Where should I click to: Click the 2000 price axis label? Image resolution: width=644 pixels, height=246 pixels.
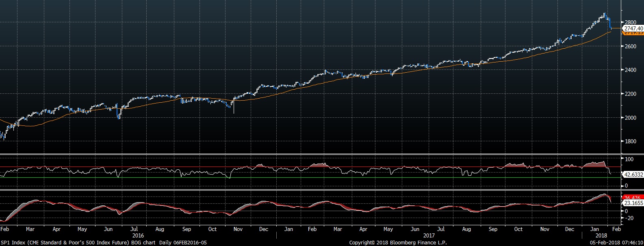tap(631, 118)
